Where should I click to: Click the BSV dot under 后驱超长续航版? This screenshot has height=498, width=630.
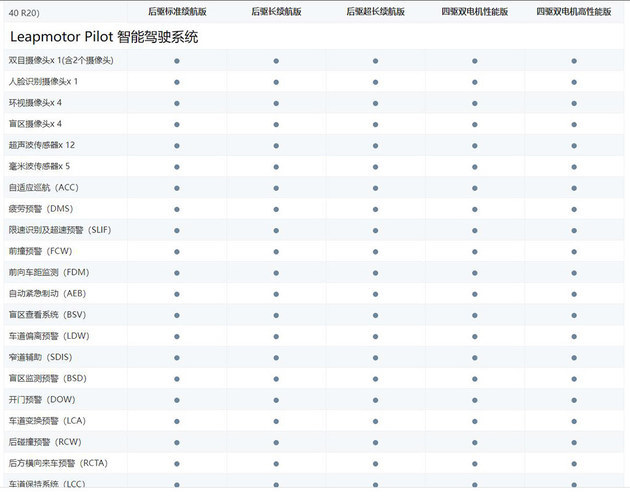point(375,316)
